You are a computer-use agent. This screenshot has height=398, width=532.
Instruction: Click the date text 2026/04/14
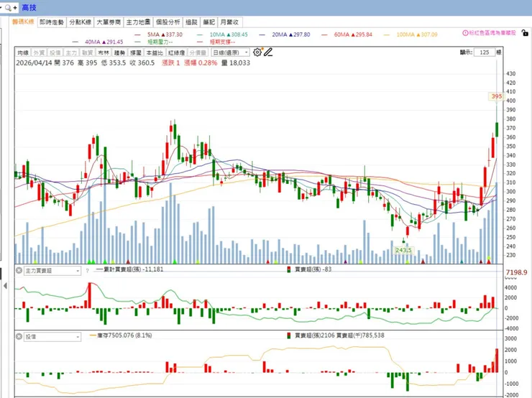[x=34, y=63]
